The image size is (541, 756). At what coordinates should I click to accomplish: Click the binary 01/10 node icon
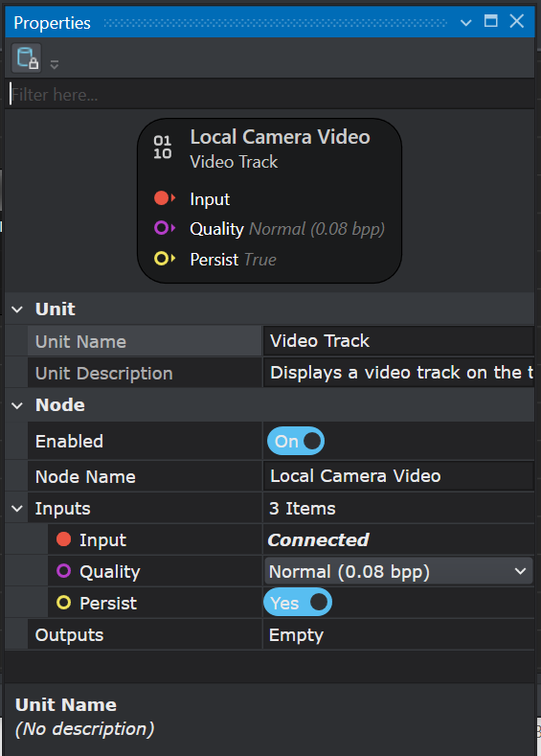coord(163,147)
